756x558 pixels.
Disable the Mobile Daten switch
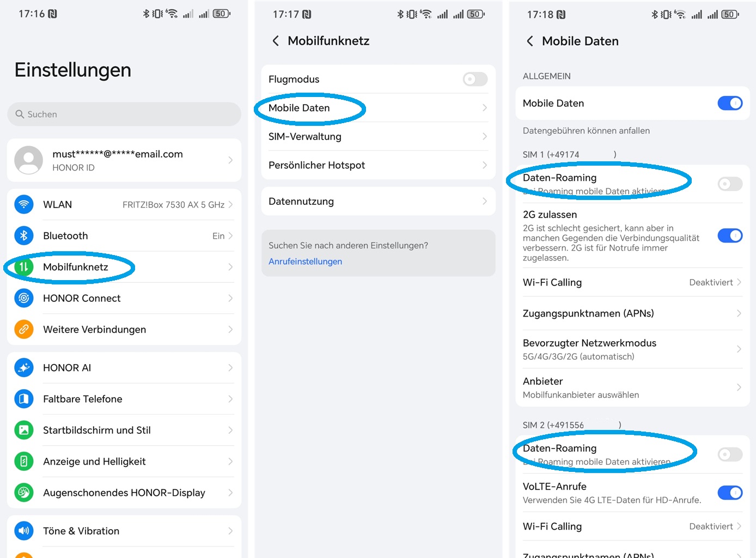tap(730, 103)
